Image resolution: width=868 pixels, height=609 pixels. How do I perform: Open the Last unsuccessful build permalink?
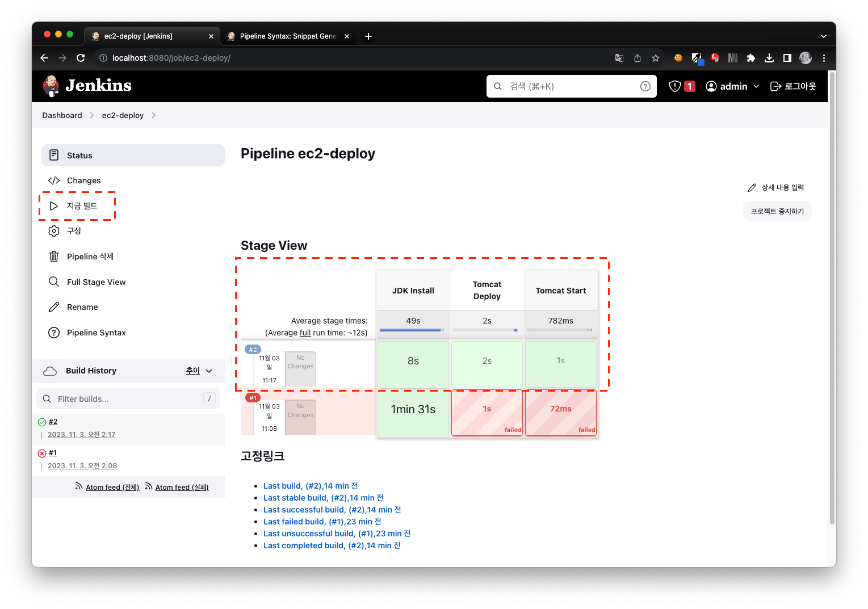[x=337, y=534]
